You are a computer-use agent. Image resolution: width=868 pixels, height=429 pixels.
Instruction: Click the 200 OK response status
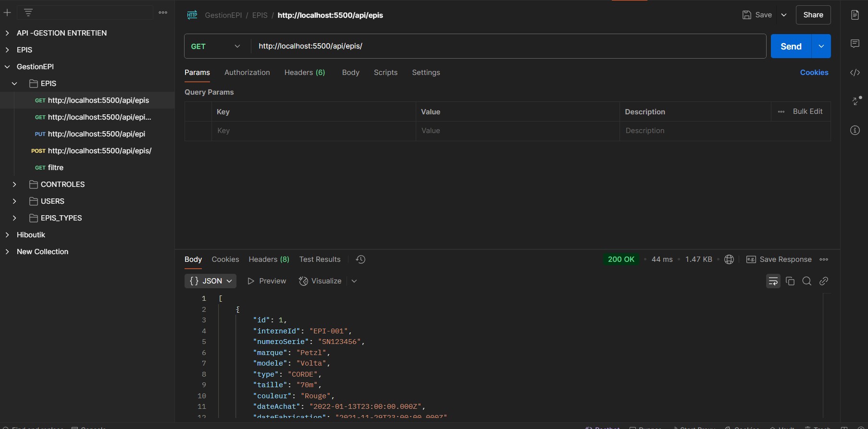click(x=621, y=259)
